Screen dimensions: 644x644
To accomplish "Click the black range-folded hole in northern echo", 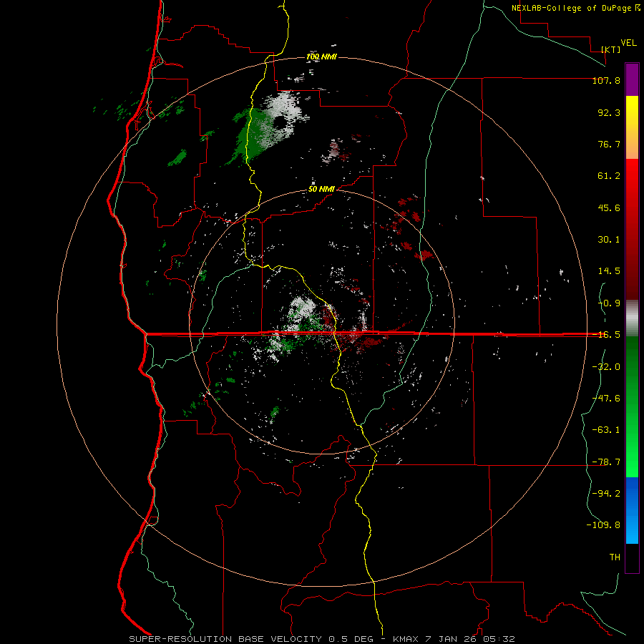I will [x=279, y=122].
